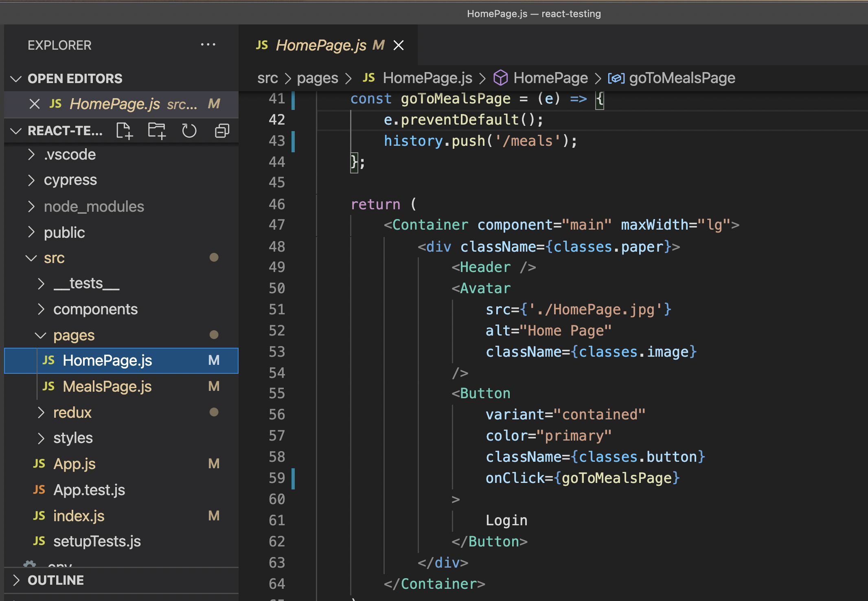
Task: Click the className={classes.paper} attribute
Action: pos(566,247)
